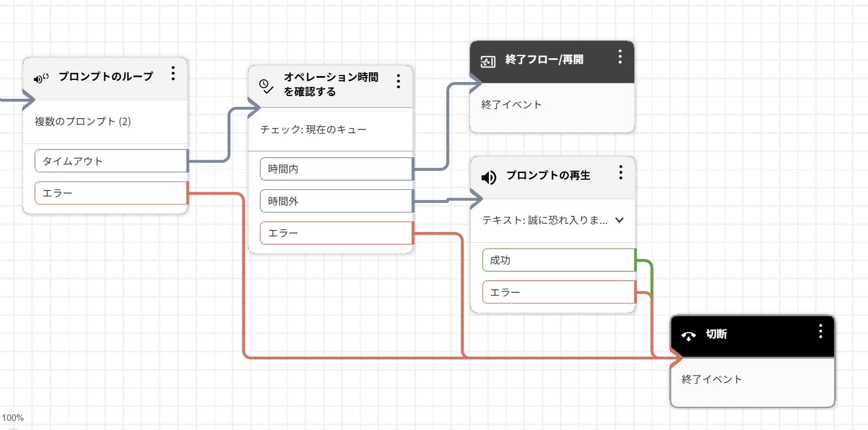
Task: Open the three-dot menu on プロンプトのループ block
Action: coord(173,73)
